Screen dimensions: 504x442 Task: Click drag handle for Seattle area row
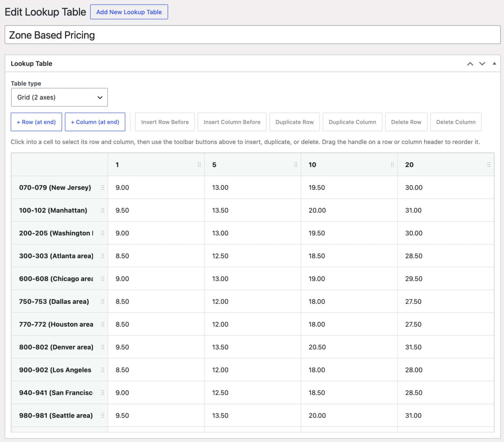[103, 415]
